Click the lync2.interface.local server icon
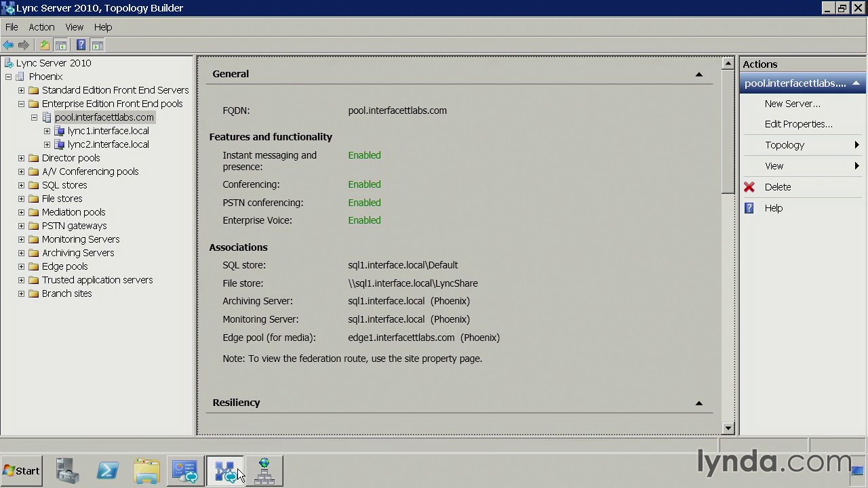The width and height of the screenshot is (868, 488). pyautogui.click(x=60, y=144)
